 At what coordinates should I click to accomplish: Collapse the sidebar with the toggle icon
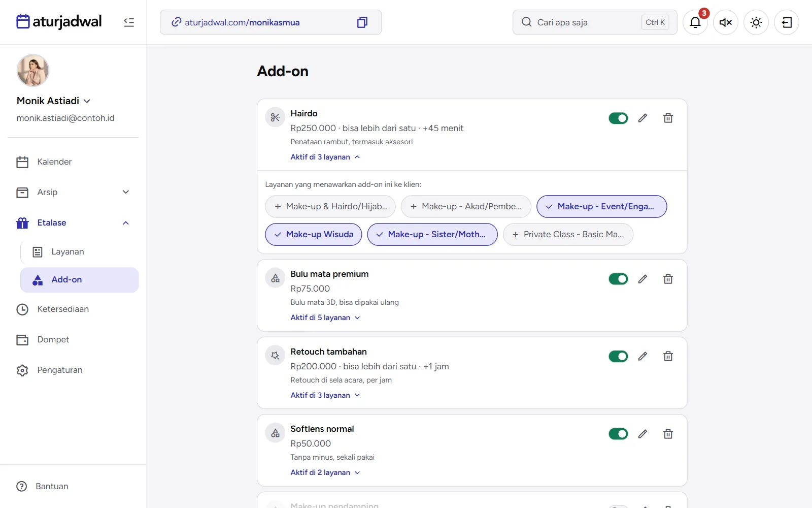129,22
